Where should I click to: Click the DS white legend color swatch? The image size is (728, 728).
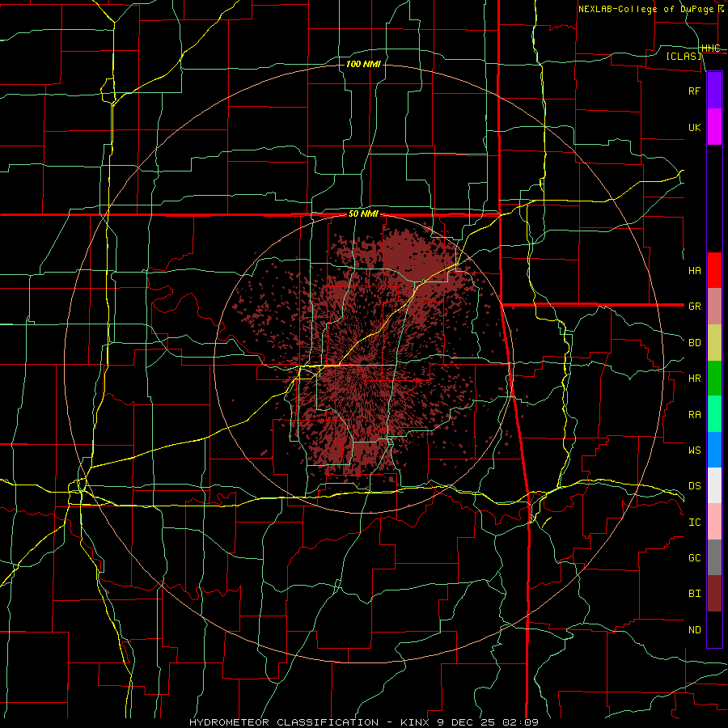point(714,485)
